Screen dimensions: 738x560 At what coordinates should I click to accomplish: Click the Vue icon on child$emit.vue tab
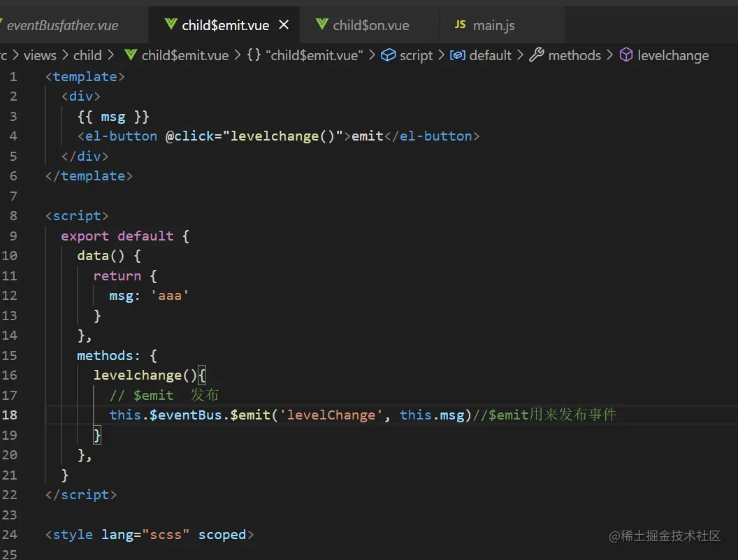(171, 24)
